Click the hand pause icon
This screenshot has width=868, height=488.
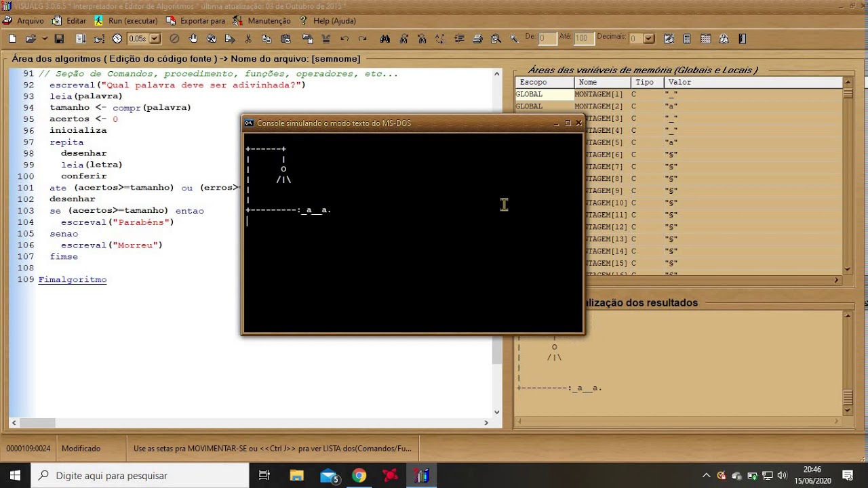point(193,39)
